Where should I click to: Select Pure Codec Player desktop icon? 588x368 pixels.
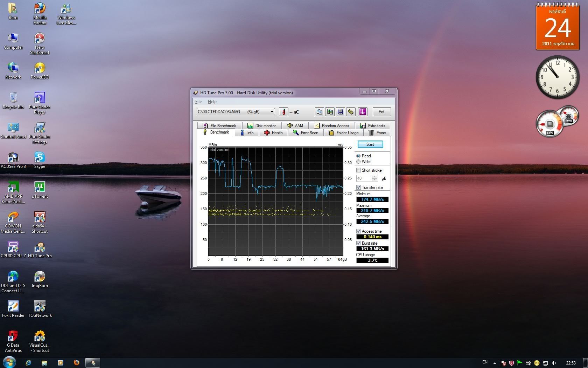[40, 103]
